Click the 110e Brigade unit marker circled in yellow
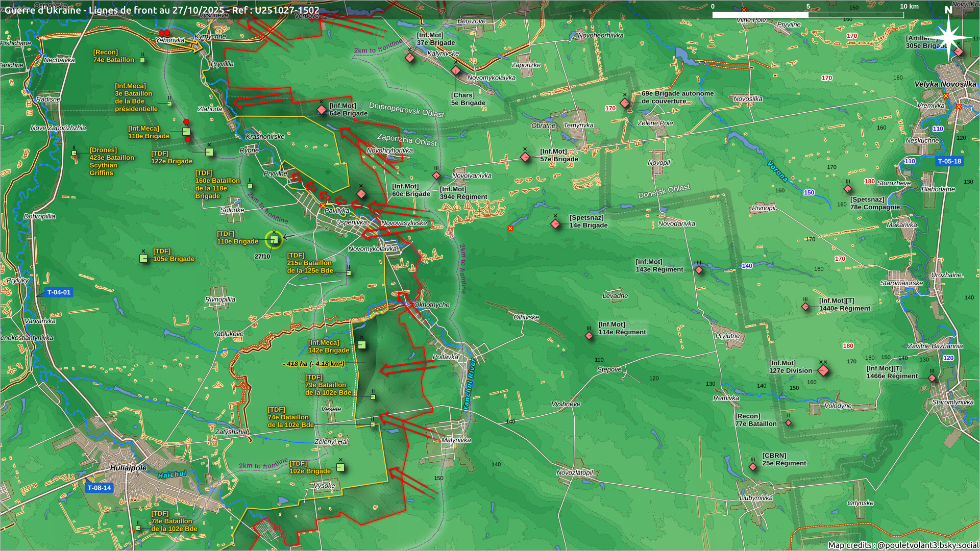This screenshot has height=551, width=980. pos(274,239)
